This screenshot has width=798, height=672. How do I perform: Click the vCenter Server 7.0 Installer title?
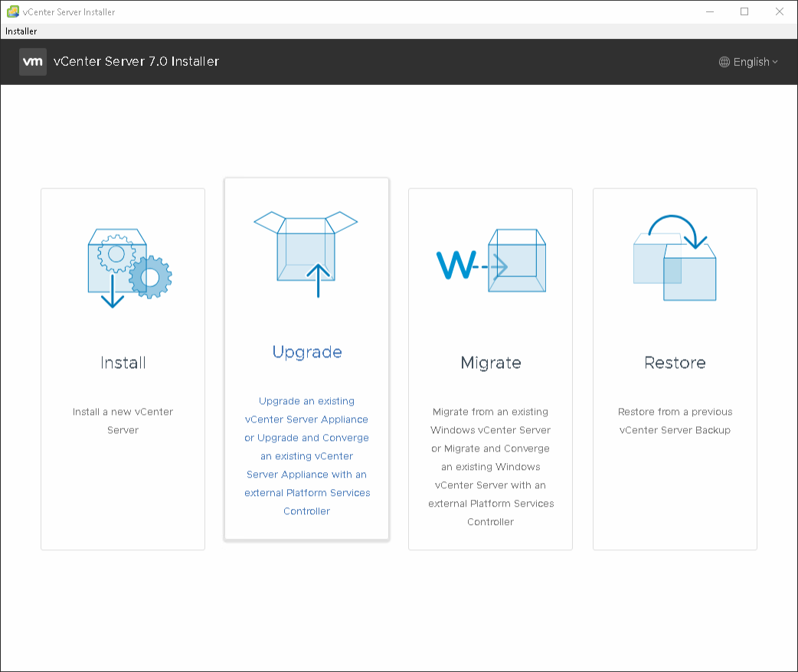click(136, 62)
